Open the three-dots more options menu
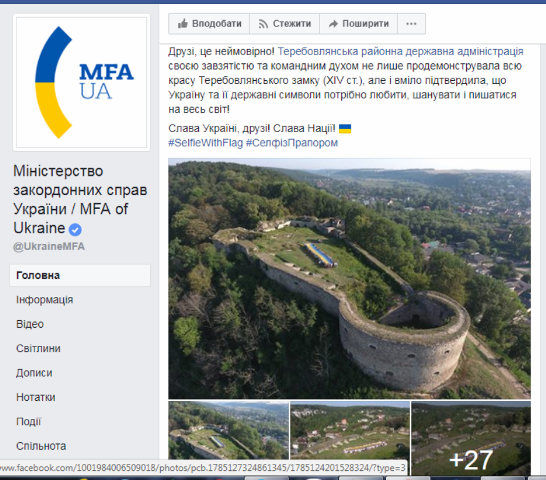This screenshot has height=480, width=546. click(x=411, y=24)
